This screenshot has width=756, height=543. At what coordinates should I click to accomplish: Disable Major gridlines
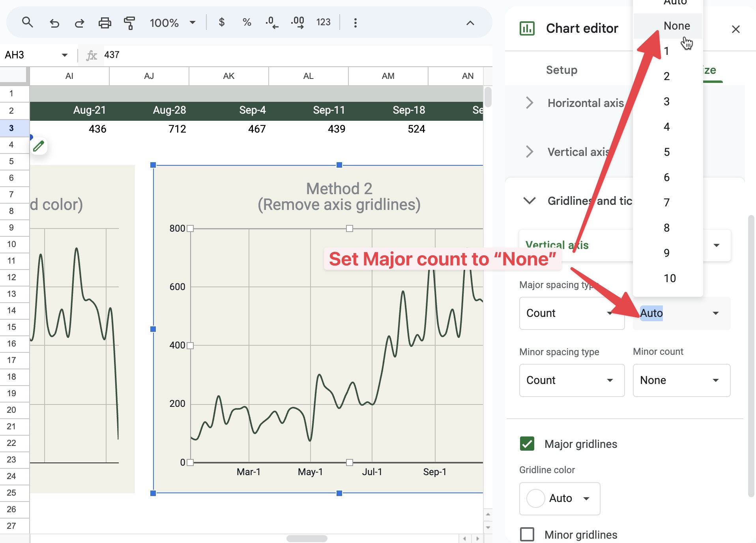tap(527, 444)
